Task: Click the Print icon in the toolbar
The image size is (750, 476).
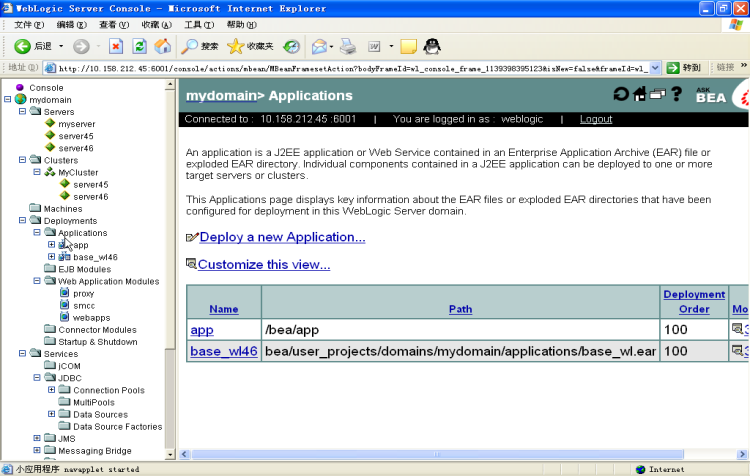Action: coord(348,46)
